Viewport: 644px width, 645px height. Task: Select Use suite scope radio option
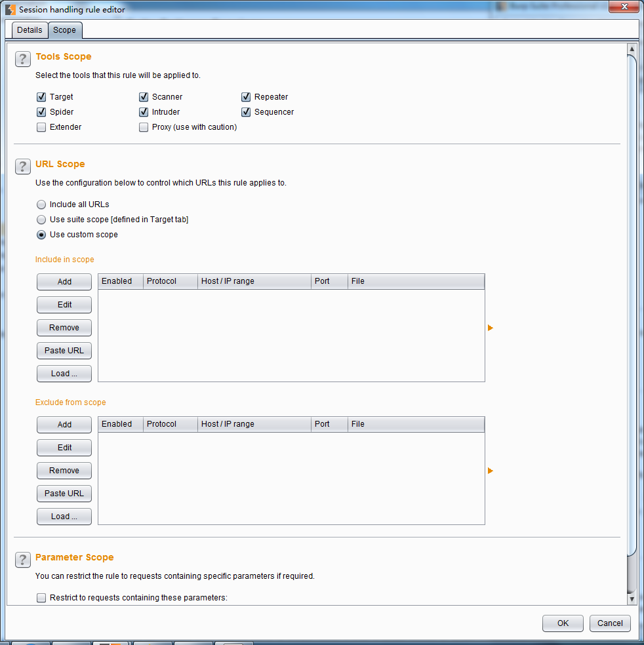coord(41,220)
